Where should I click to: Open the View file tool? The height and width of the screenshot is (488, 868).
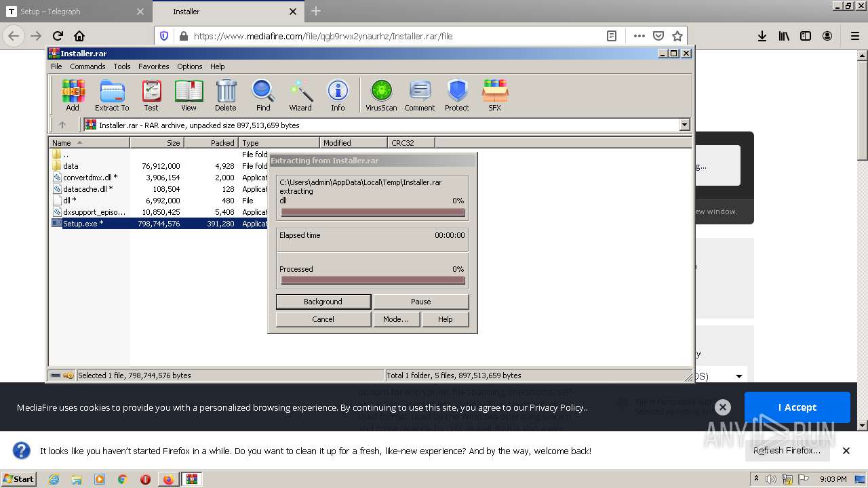[189, 95]
